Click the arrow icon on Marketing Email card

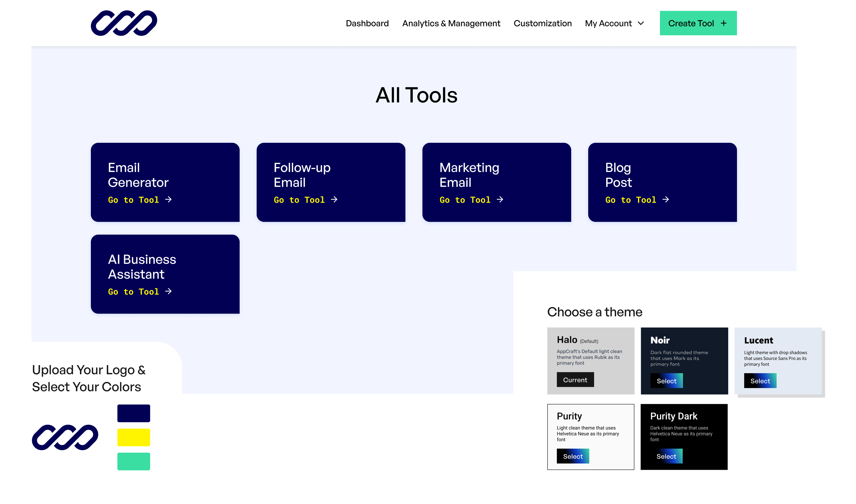(500, 199)
